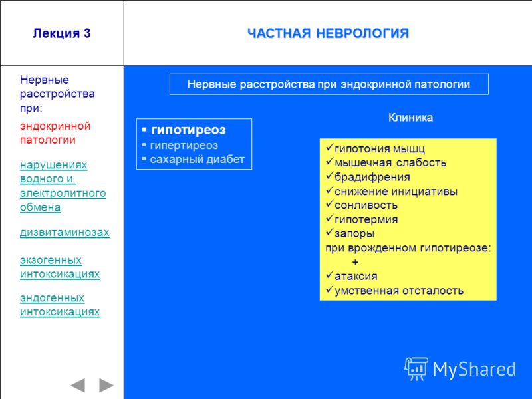Screen dimensions: 532x399
Task: Click the 'гипотермия' symptom line
Action: tap(362, 219)
